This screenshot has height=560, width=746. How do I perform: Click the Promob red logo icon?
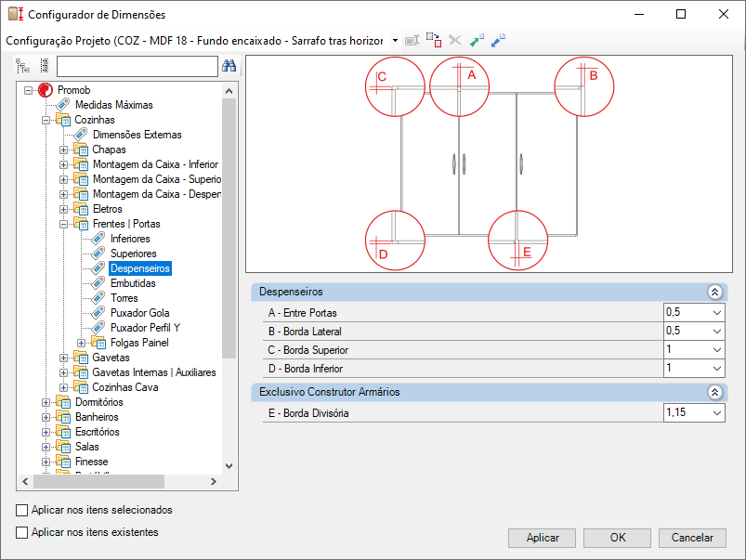tap(46, 89)
